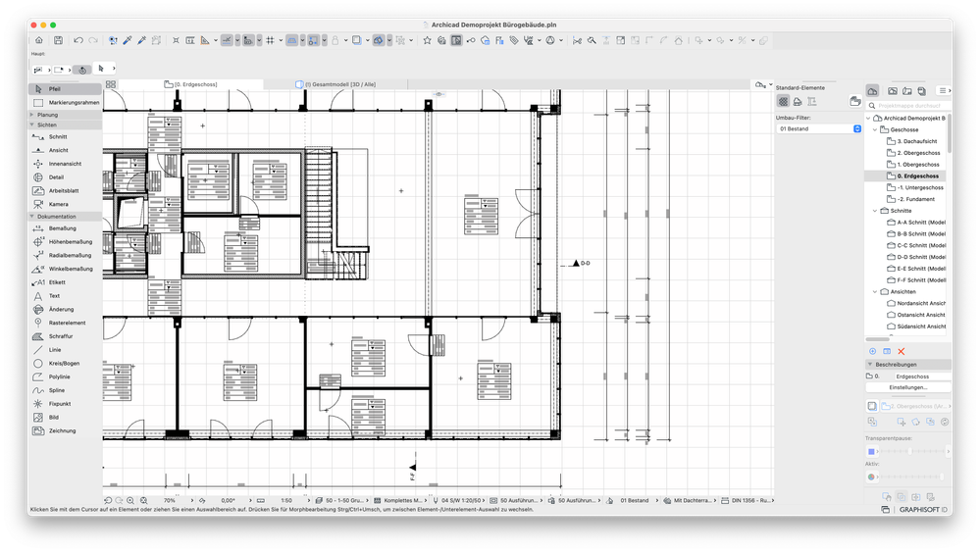Click the zoom-in magnifier in status bar
The image size is (980, 552).
(130, 500)
